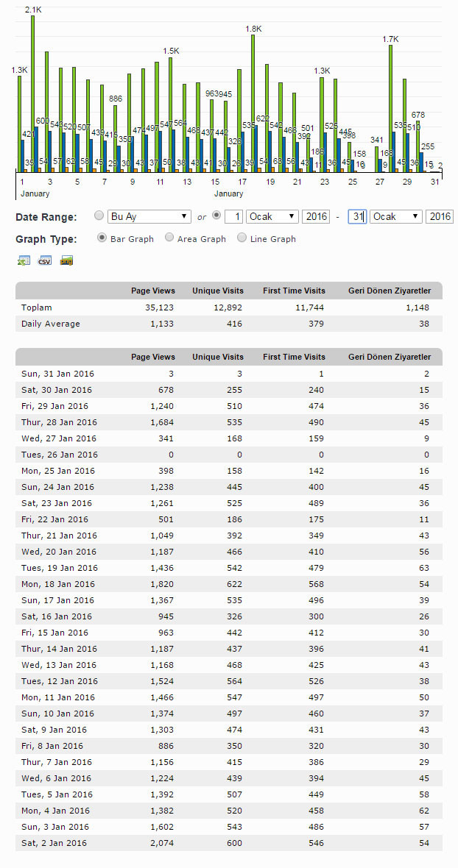This screenshot has width=458, height=868.
Task: Open the end month Ocak dropdown
Action: (397, 216)
